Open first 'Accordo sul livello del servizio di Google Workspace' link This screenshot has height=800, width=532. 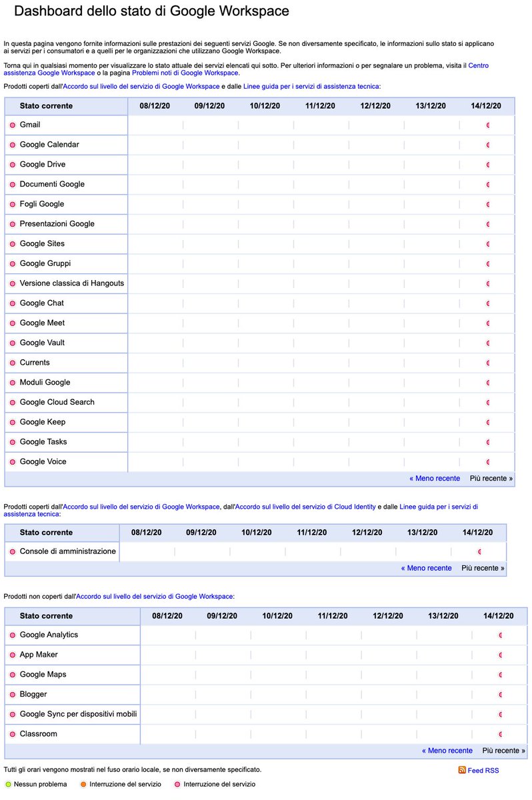click(141, 87)
